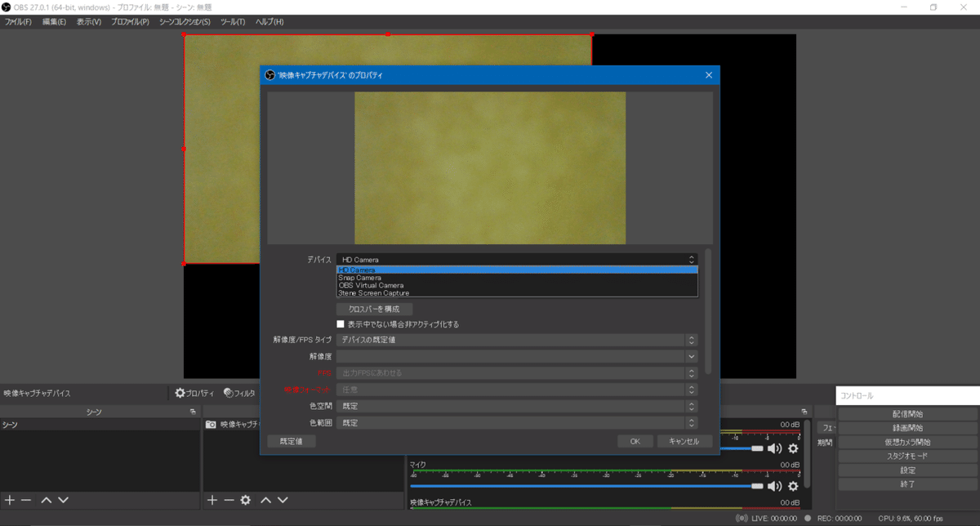
Task: Open the ツール(T) menu
Action: pos(233,21)
